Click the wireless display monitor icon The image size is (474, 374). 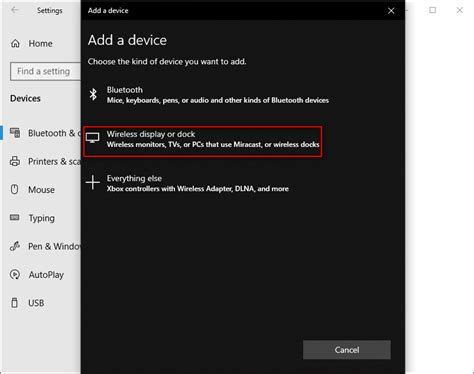tap(93, 137)
